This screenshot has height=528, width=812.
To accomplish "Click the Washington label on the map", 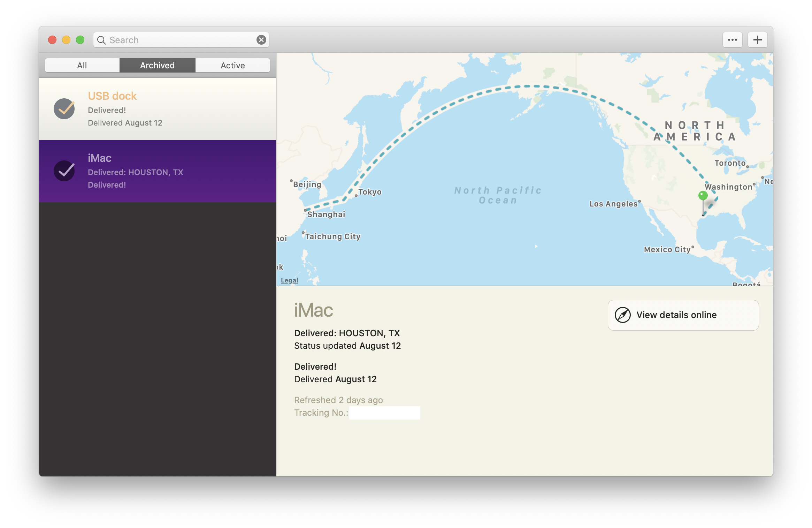I will pyautogui.click(x=728, y=187).
